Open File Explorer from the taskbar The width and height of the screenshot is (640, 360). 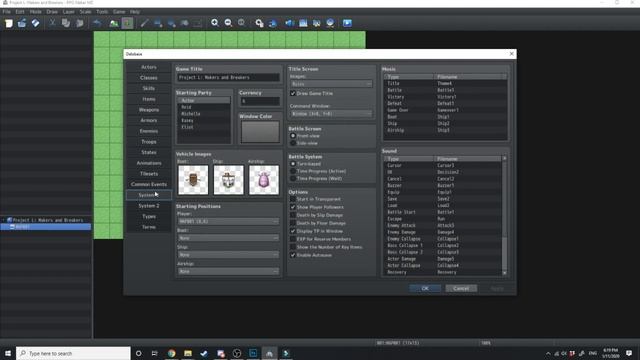coord(188,353)
